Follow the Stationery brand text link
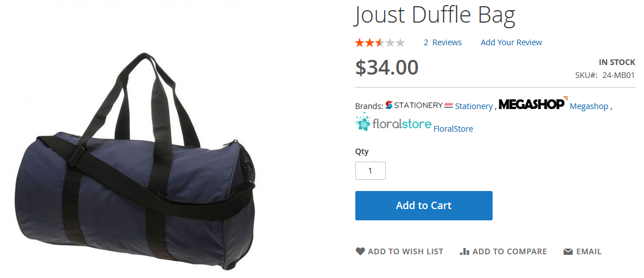 473,106
